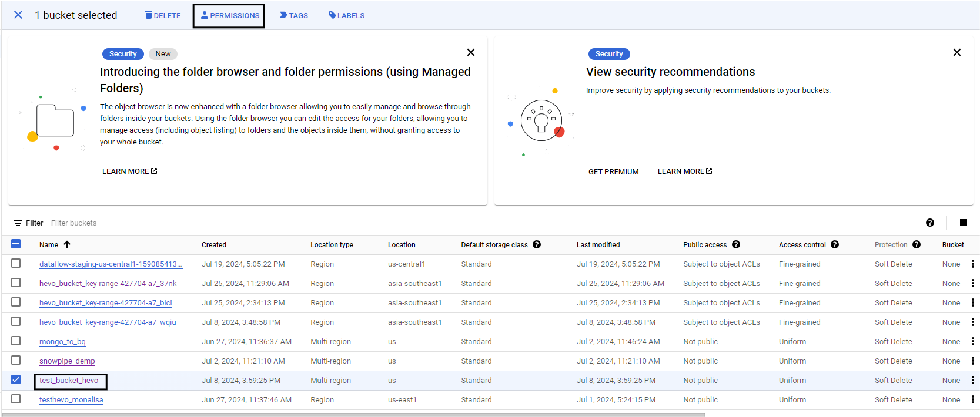Image resolution: width=980 pixels, height=417 pixels.
Task: Click 'us-central1' location cell
Action: point(406,264)
